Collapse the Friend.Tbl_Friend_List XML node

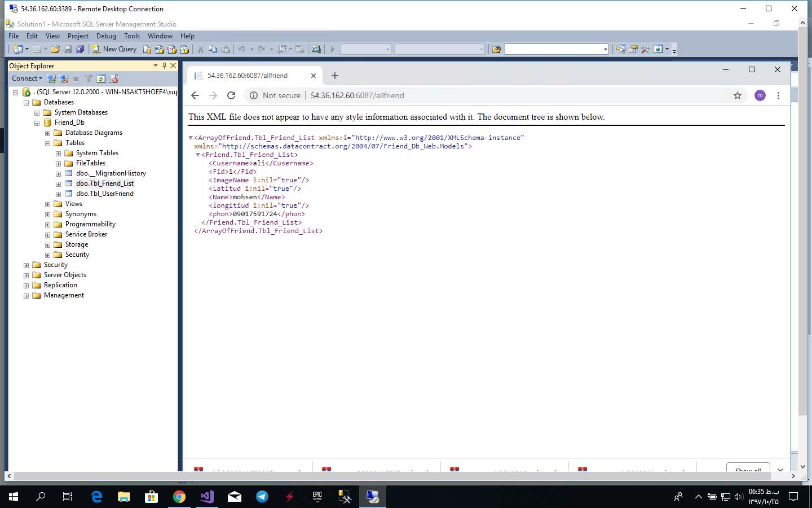click(x=198, y=155)
